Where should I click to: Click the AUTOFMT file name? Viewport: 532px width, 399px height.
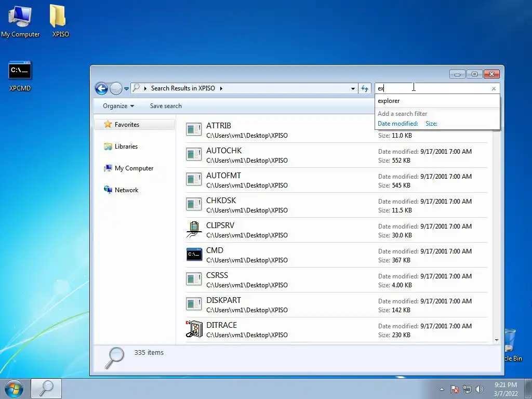coord(223,176)
